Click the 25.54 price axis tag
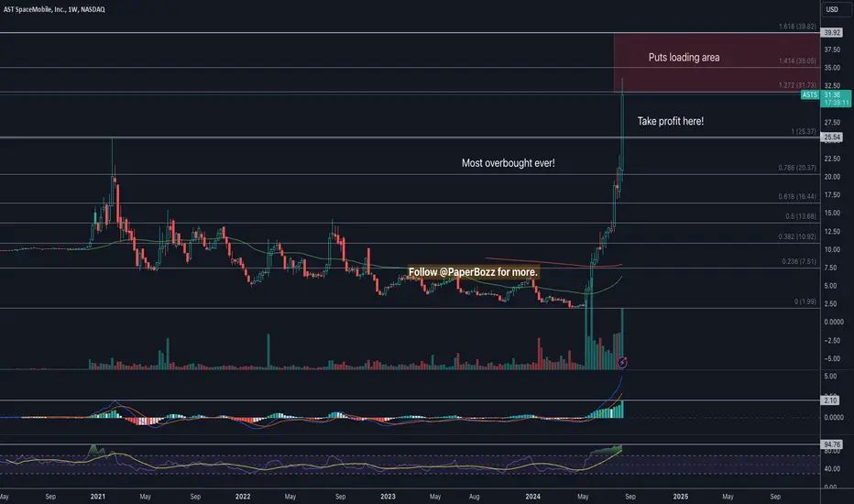 pyautogui.click(x=832, y=137)
